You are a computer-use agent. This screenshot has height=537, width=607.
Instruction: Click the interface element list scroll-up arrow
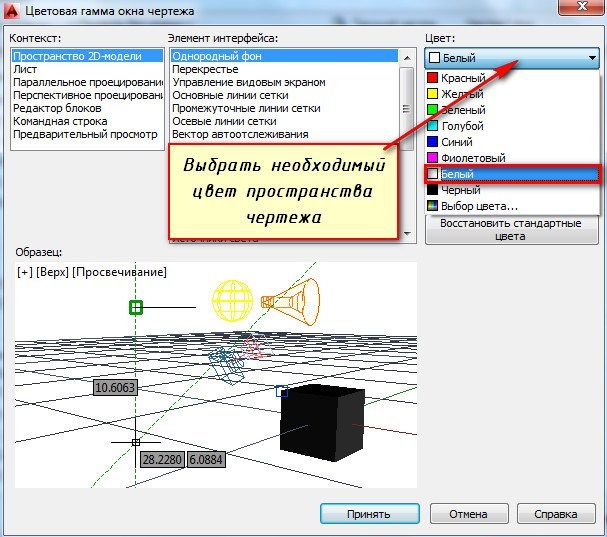pyautogui.click(x=407, y=58)
